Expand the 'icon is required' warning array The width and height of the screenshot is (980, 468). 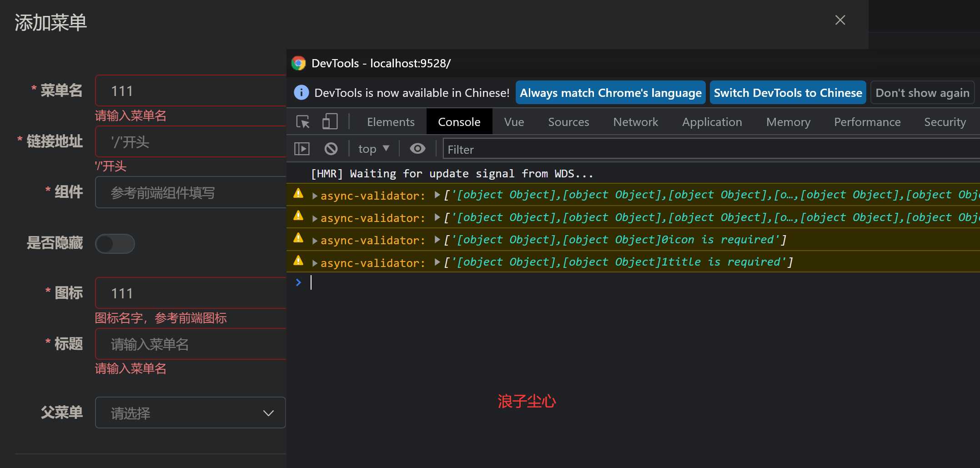[x=437, y=240]
